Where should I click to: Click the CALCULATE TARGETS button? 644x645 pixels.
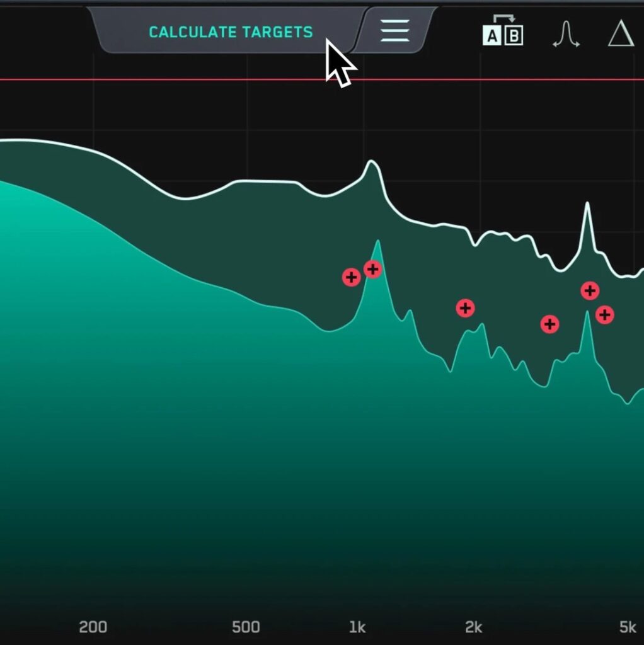[230, 31]
